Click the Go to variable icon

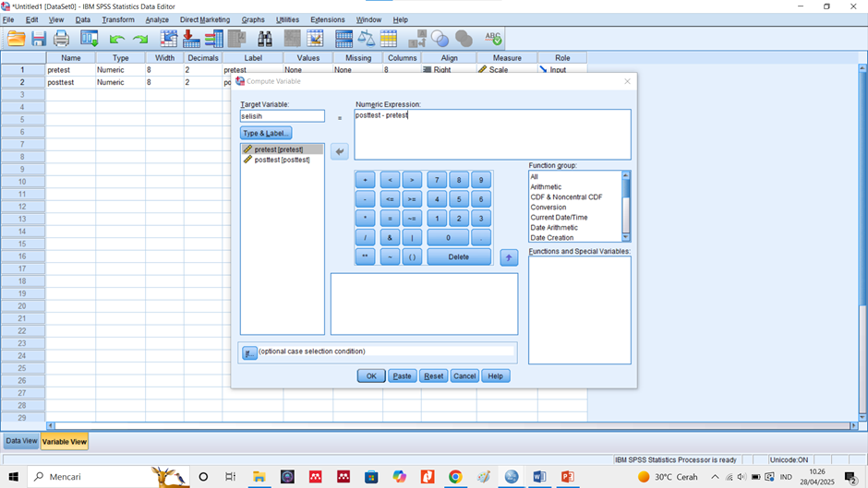[x=191, y=39]
